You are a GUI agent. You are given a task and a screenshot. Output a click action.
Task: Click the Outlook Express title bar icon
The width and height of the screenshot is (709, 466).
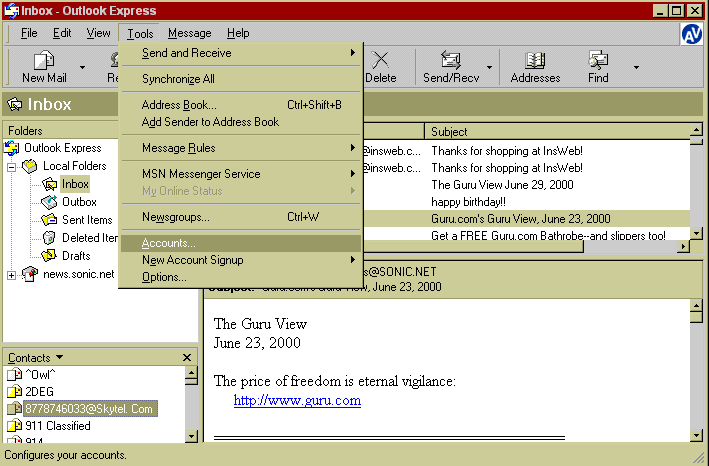click(11, 10)
